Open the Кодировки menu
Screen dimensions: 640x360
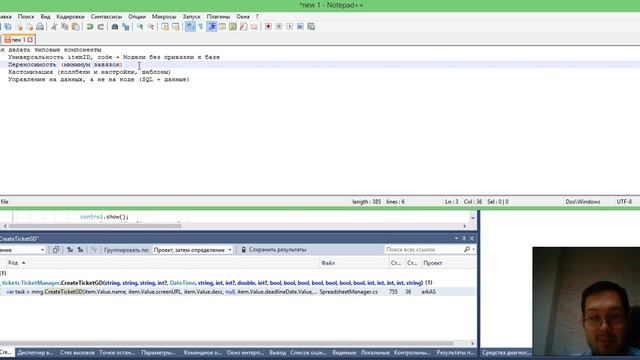(x=70, y=17)
